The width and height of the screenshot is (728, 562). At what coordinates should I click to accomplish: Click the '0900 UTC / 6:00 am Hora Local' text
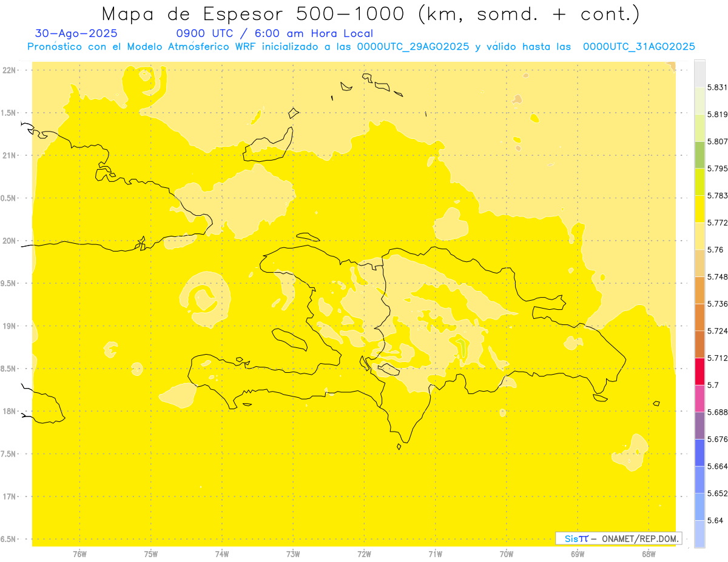pyautogui.click(x=274, y=34)
